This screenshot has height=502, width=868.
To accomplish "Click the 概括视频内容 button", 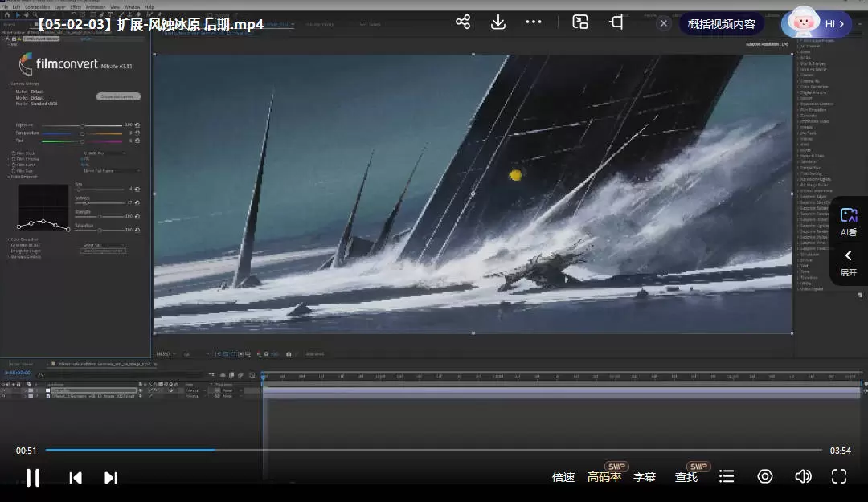I will [x=721, y=24].
